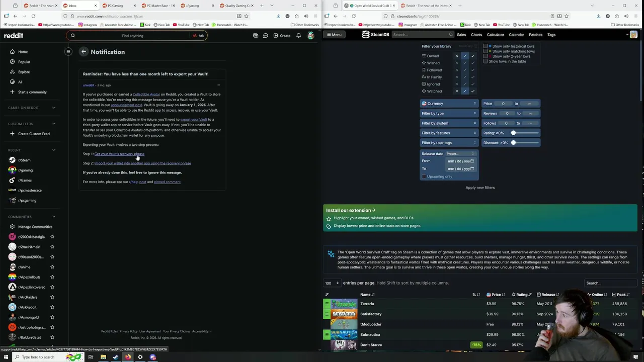Open Explore in Reddit sidebar

pos(24,72)
